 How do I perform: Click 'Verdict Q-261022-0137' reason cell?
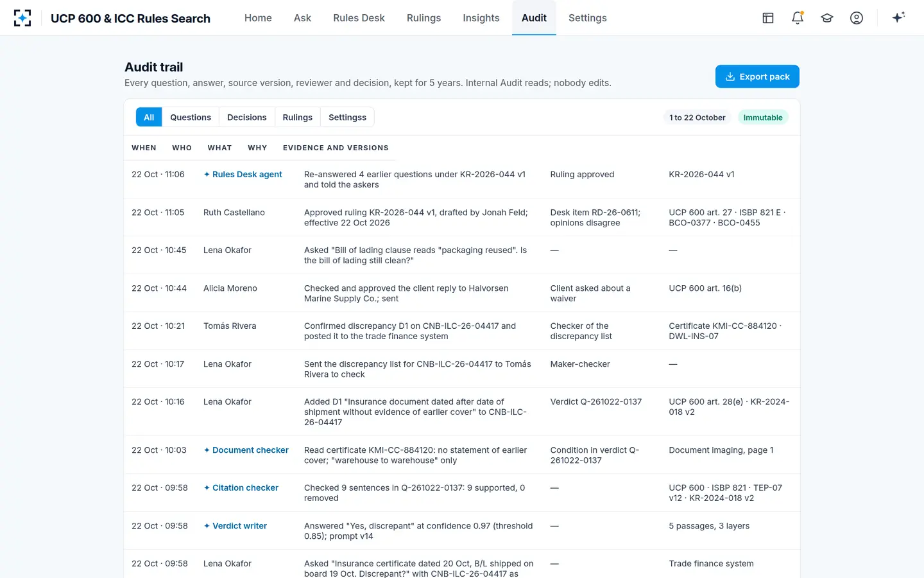point(595,402)
